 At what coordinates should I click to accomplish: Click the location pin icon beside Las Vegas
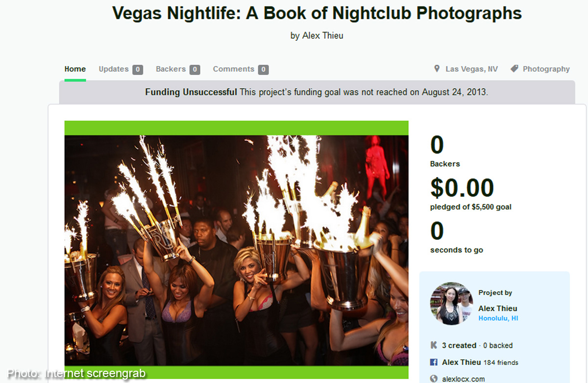click(437, 69)
